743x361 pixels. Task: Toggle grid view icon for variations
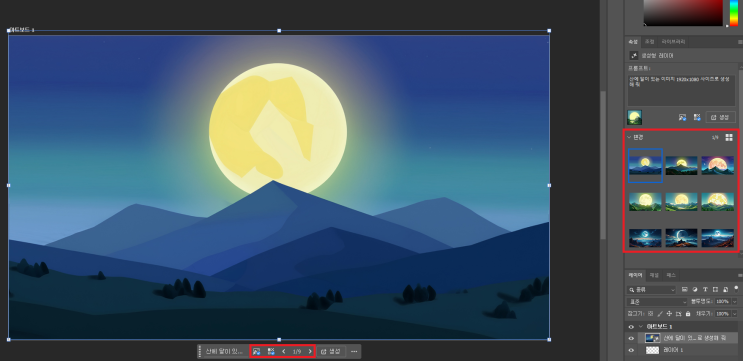[729, 137]
